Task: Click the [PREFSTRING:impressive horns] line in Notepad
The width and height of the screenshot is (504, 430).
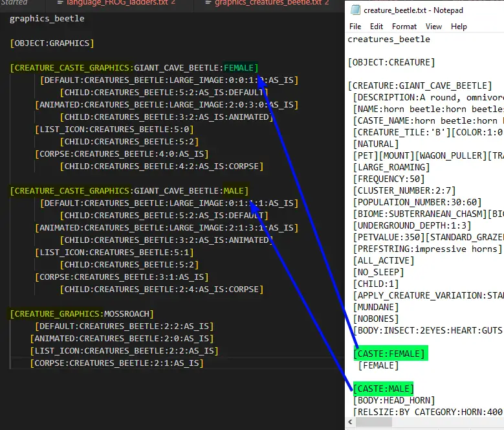Action: [428, 249]
